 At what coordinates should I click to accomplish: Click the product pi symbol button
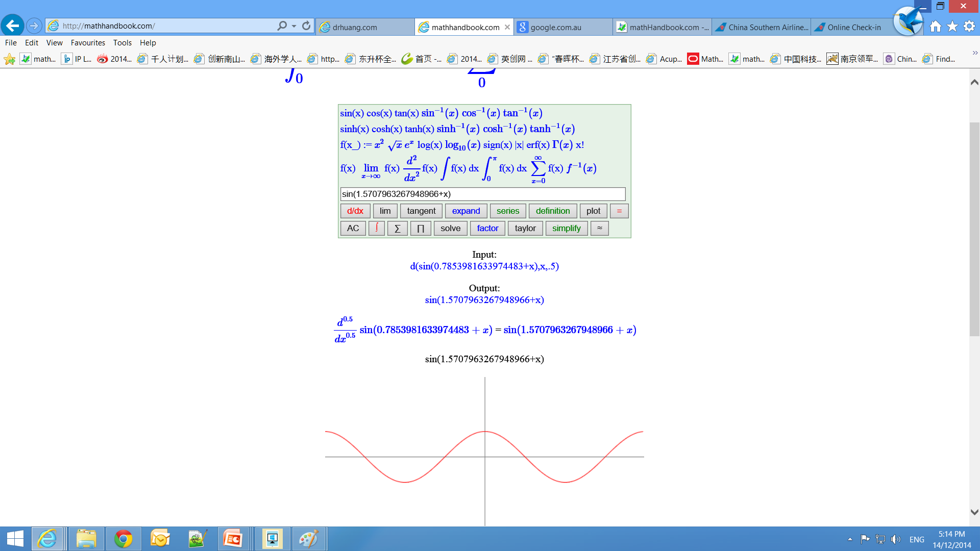(x=421, y=228)
